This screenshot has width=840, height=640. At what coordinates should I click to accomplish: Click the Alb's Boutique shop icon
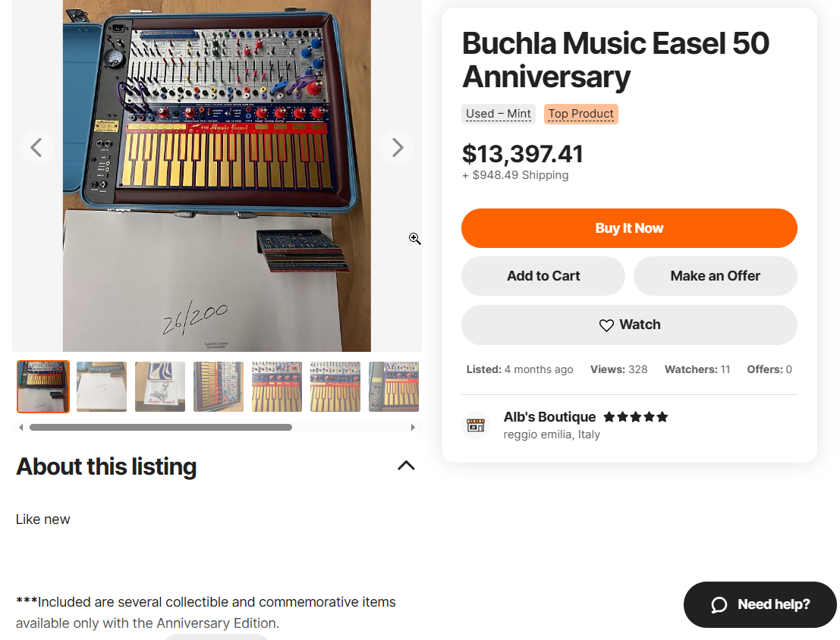tap(476, 425)
